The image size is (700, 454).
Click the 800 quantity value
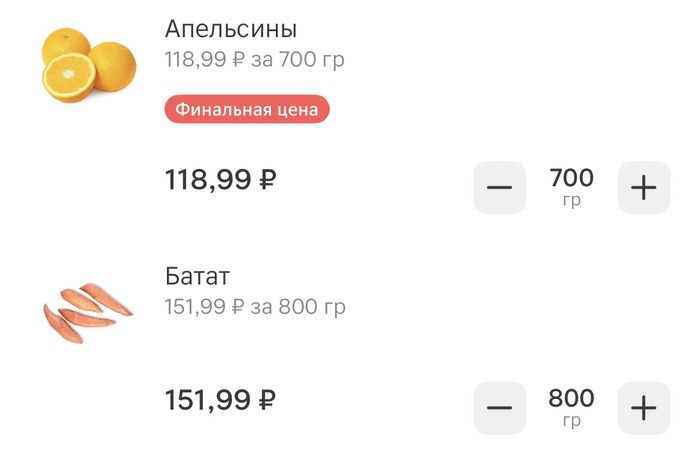pyautogui.click(x=571, y=399)
